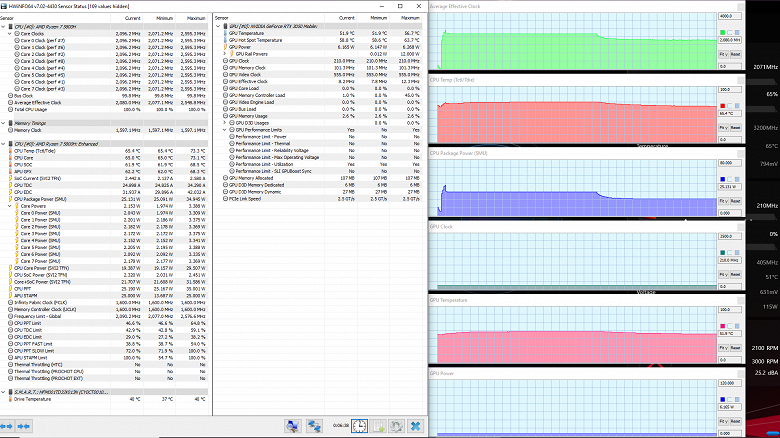The image size is (780, 438).
Task: Edit the 4000.0 maximum value field
Action: coord(731,16)
